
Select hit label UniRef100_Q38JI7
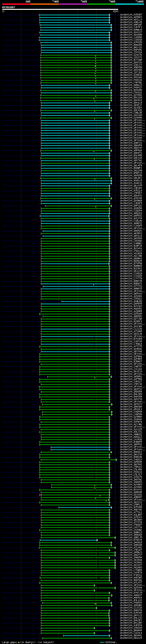(131, 65)
